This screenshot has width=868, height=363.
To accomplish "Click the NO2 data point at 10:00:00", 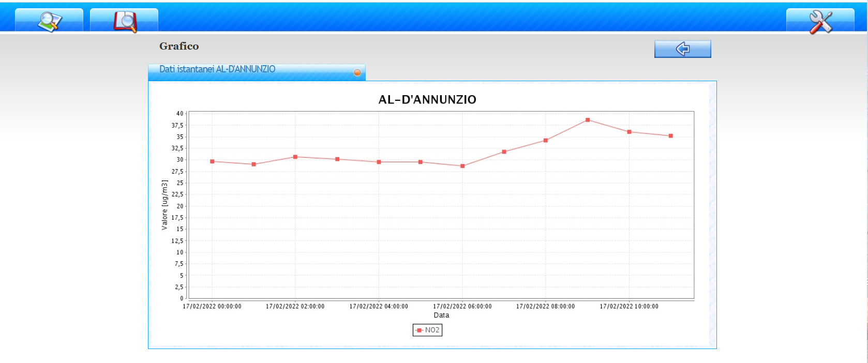I will 629,132.
